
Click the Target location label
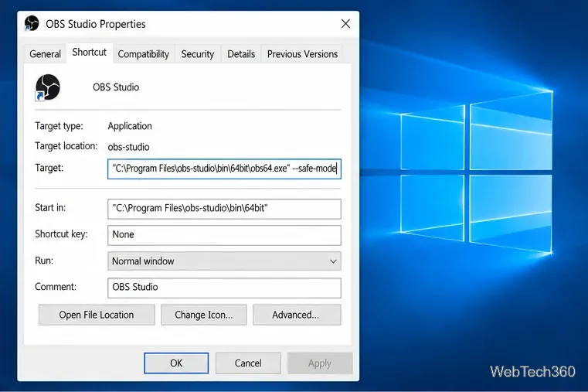66,146
